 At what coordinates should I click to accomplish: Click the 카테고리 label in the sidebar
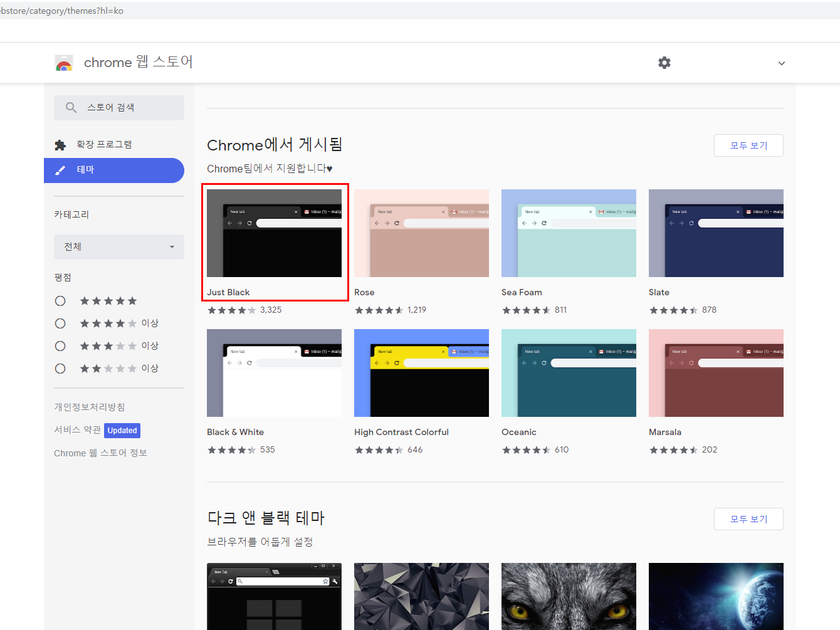point(71,214)
